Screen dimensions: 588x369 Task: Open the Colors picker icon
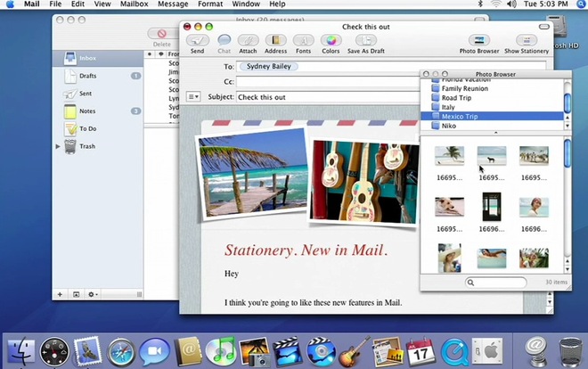point(331,40)
